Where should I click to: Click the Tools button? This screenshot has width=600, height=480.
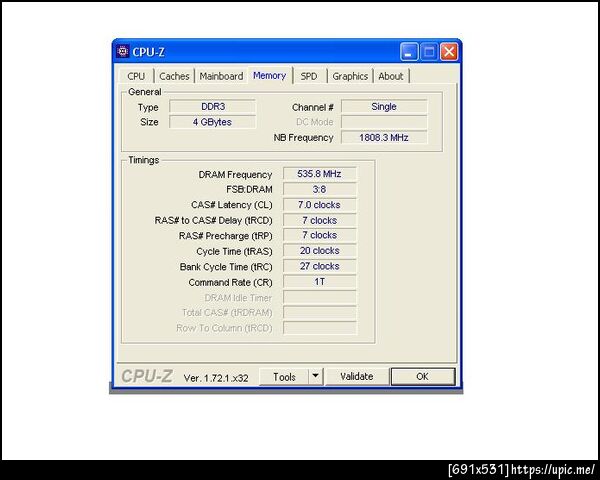tap(284, 377)
